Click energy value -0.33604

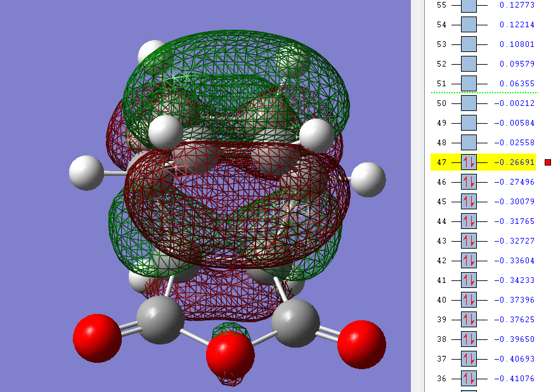(514, 261)
